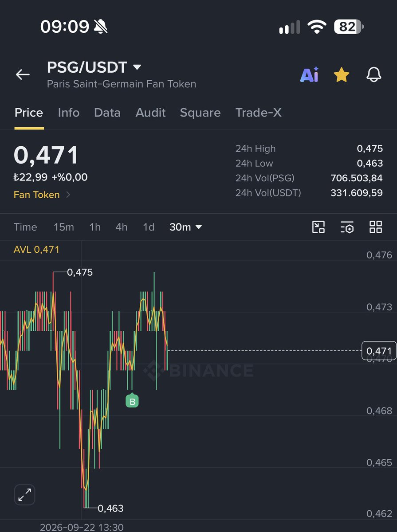This screenshot has width=397, height=532.
Task: Tap the large 0,471 last price
Action: click(46, 155)
